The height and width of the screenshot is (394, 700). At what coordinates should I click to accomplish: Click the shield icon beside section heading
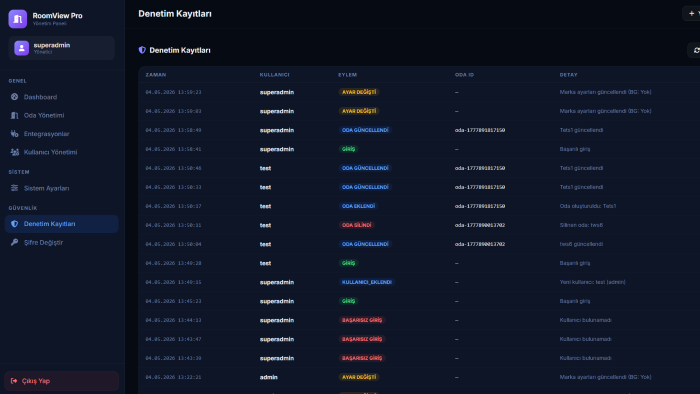pos(142,50)
